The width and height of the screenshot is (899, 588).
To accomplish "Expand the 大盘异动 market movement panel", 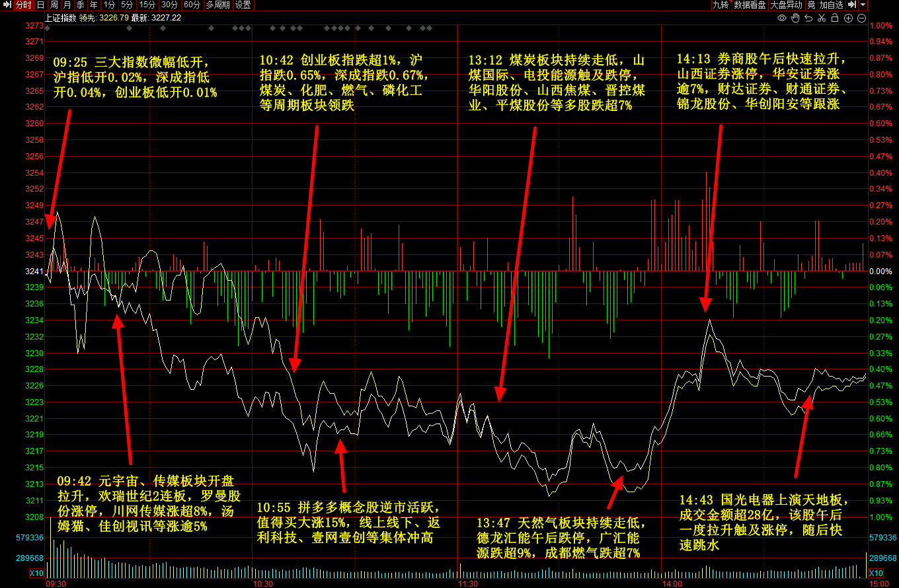I will tap(786, 5).
